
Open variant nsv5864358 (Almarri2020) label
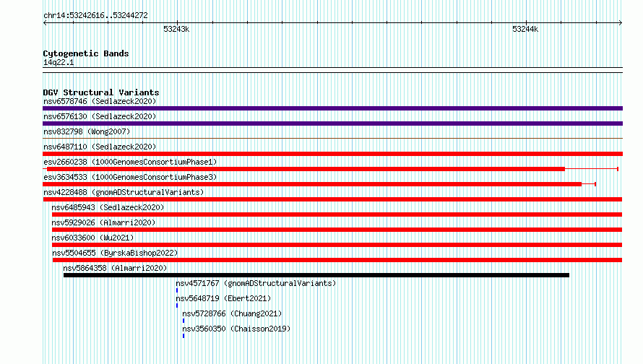(x=115, y=268)
